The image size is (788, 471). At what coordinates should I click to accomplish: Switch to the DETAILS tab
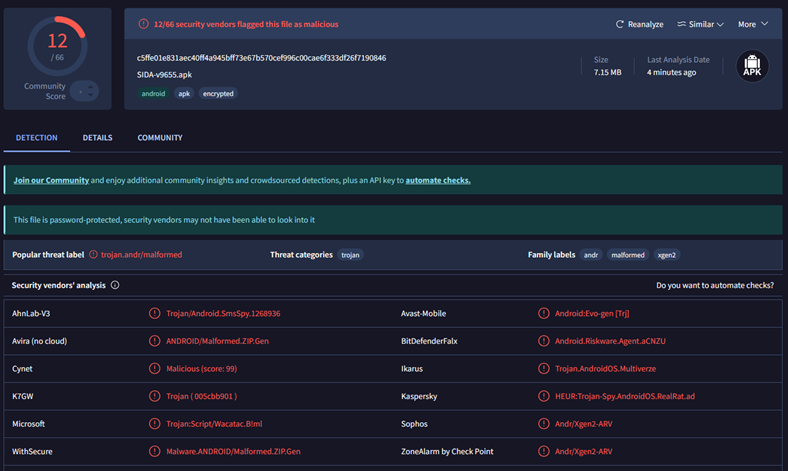pos(97,138)
